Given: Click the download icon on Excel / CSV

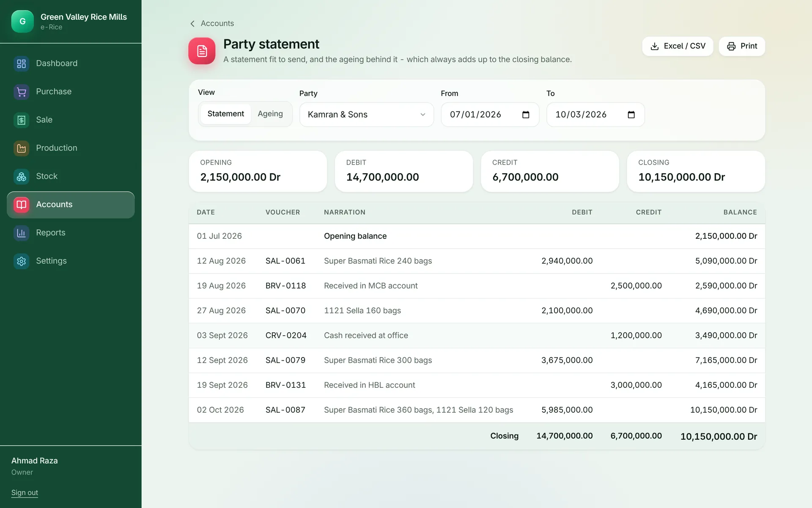Looking at the screenshot, I should [654, 46].
